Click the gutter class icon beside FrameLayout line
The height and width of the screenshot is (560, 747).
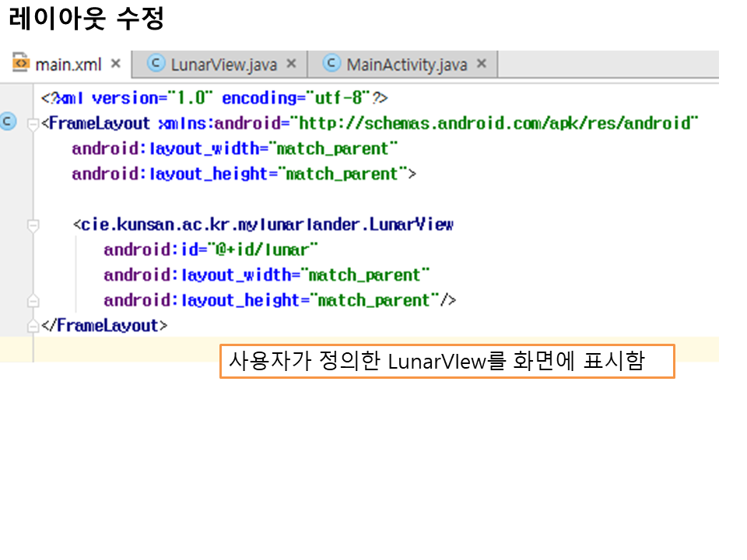point(8,122)
